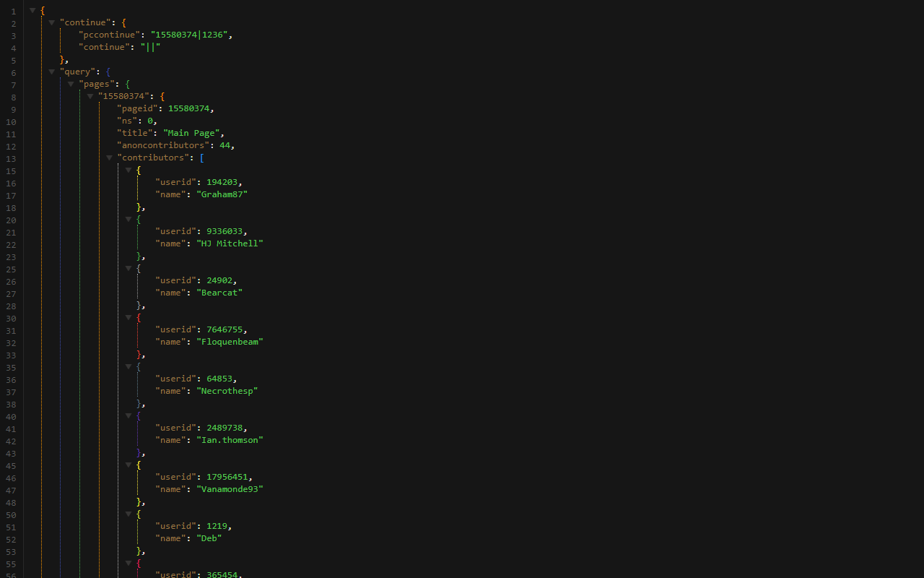Click the name "Floquenbeam"
924x578 pixels.
point(230,342)
